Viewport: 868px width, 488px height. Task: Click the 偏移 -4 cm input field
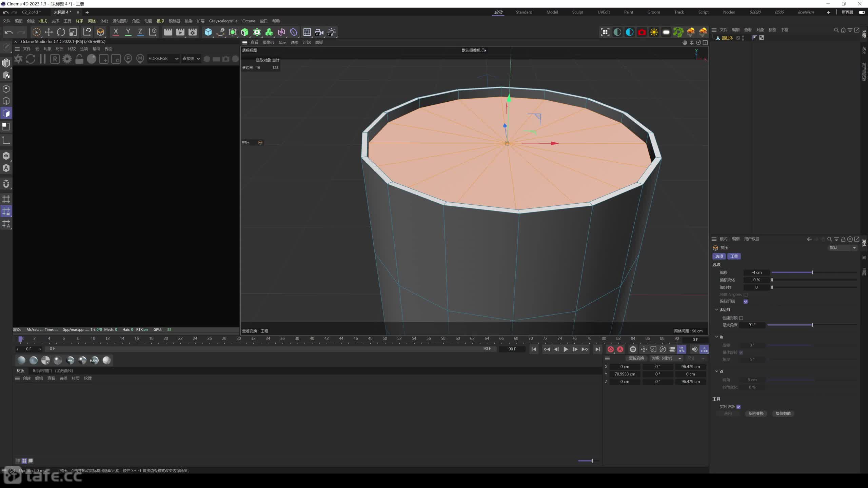click(756, 272)
